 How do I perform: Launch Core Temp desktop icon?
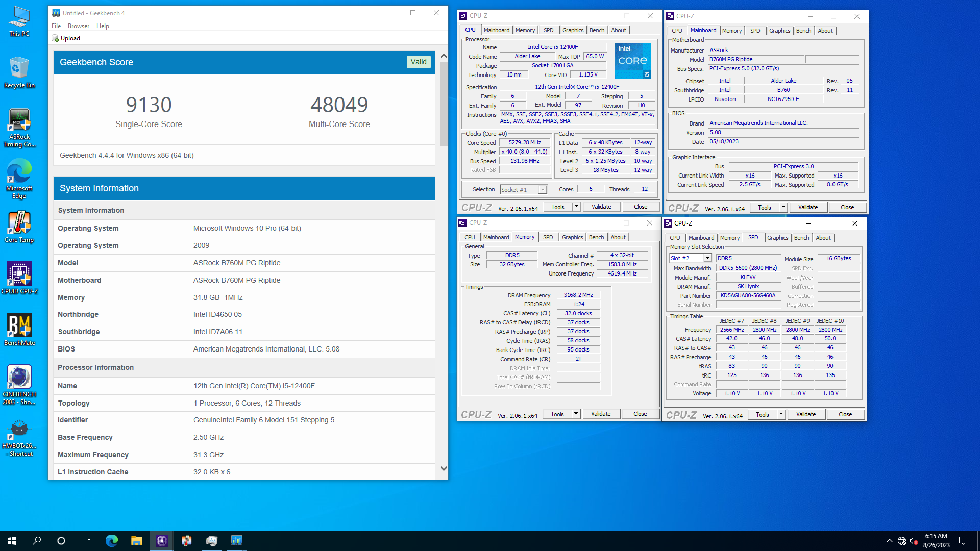[x=19, y=228]
